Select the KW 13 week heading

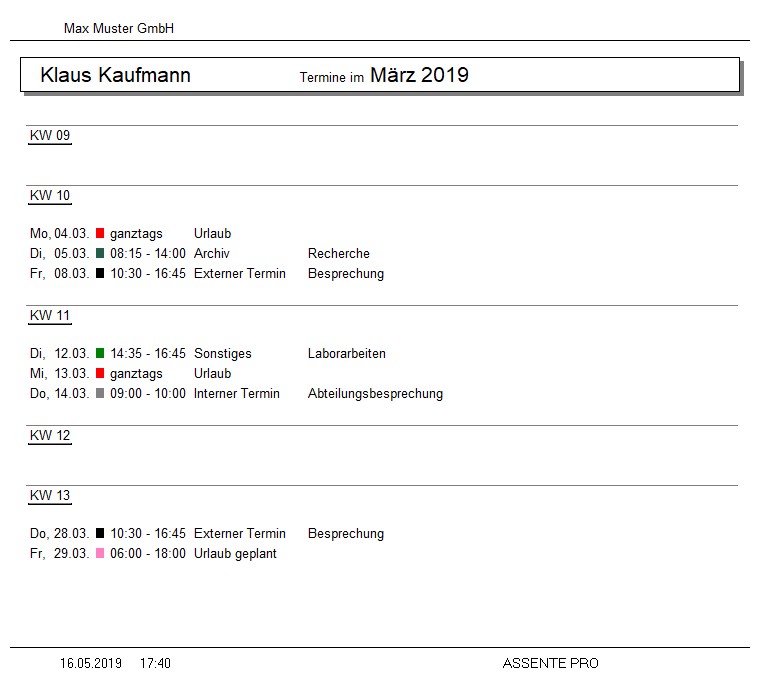(x=50, y=495)
